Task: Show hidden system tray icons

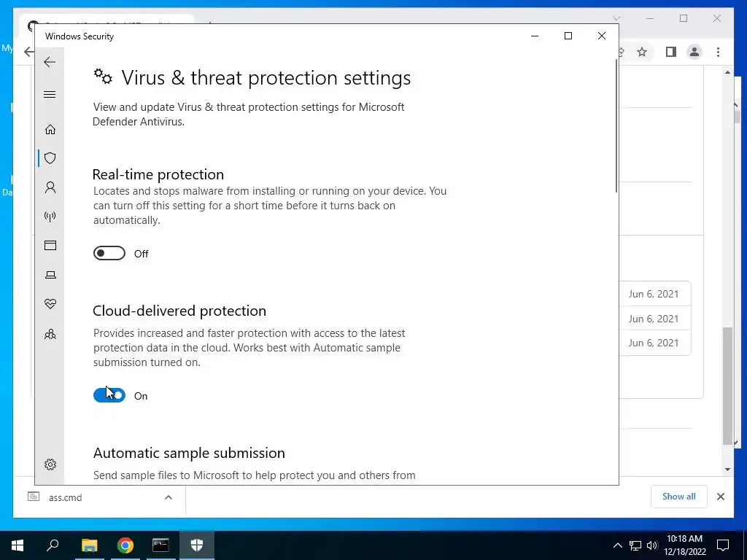Action: (617, 545)
